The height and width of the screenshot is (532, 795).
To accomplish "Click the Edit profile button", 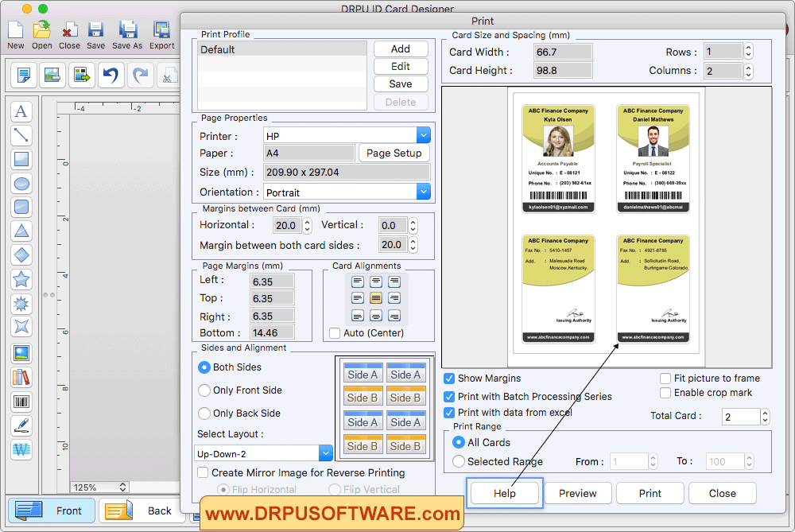I will pyautogui.click(x=401, y=67).
